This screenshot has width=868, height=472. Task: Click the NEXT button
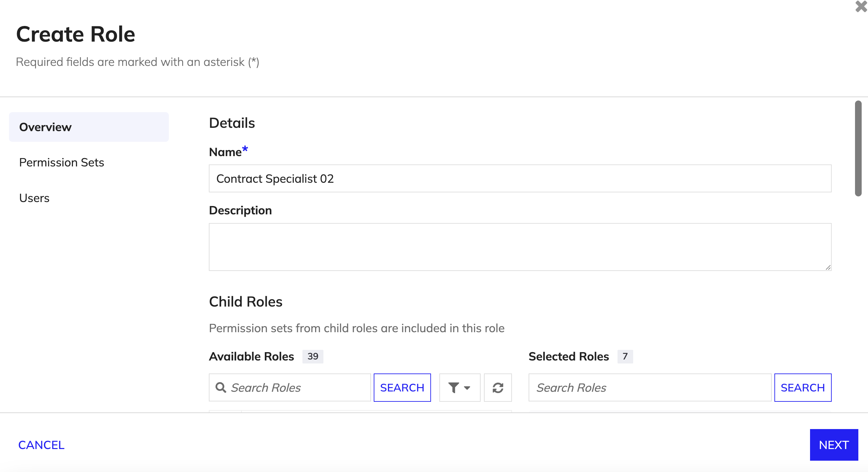point(834,445)
